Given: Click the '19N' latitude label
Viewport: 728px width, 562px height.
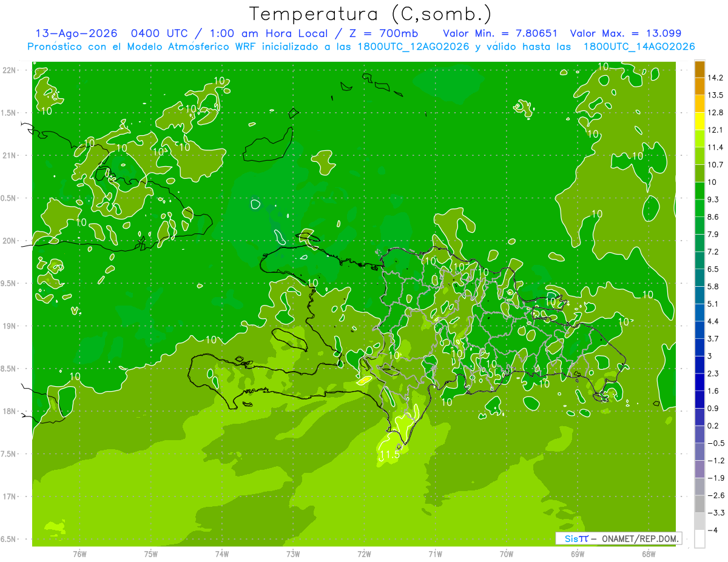Looking at the screenshot, I should pos(8,326).
